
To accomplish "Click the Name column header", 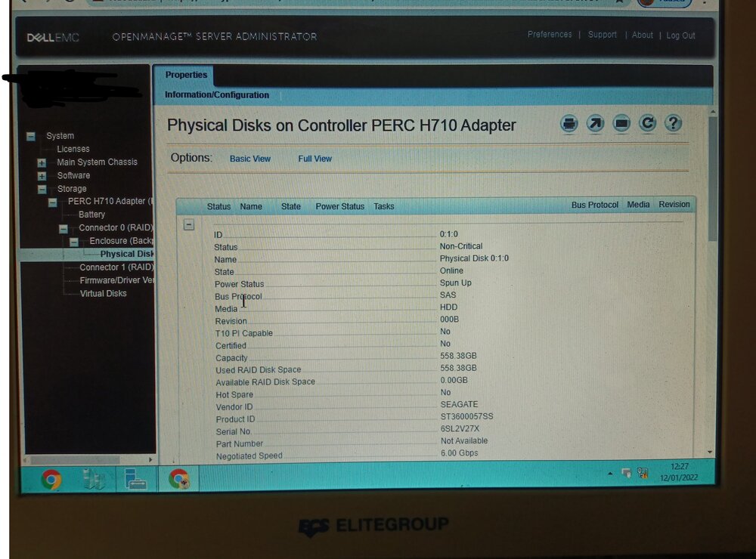I will (251, 206).
